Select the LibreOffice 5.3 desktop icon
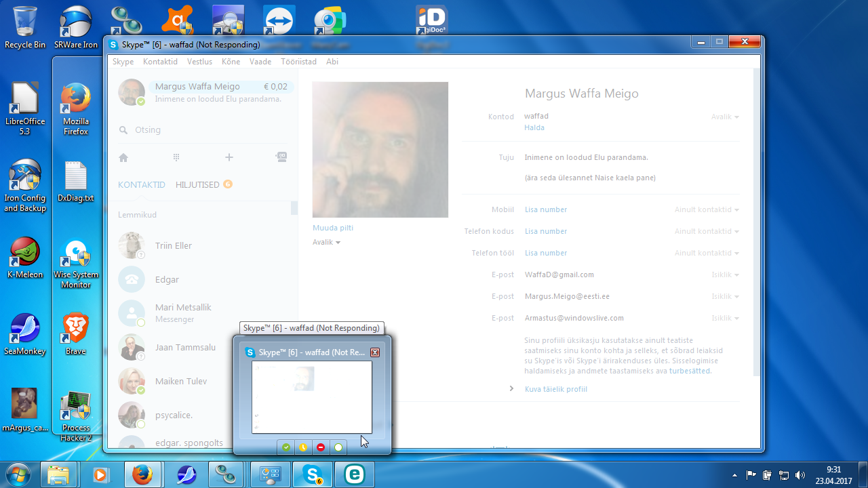The height and width of the screenshot is (488, 868). 25,108
